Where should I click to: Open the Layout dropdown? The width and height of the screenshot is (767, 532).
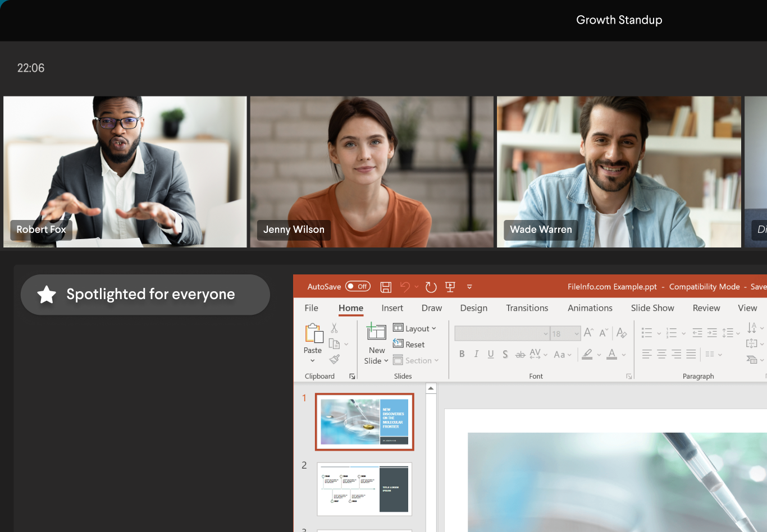(416, 328)
